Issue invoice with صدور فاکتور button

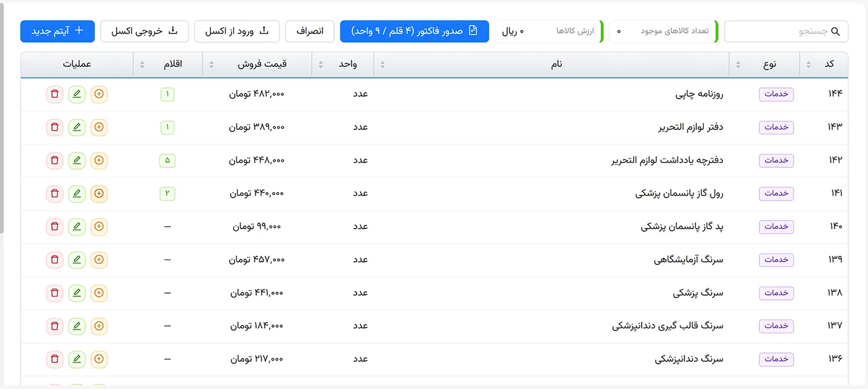pos(414,31)
